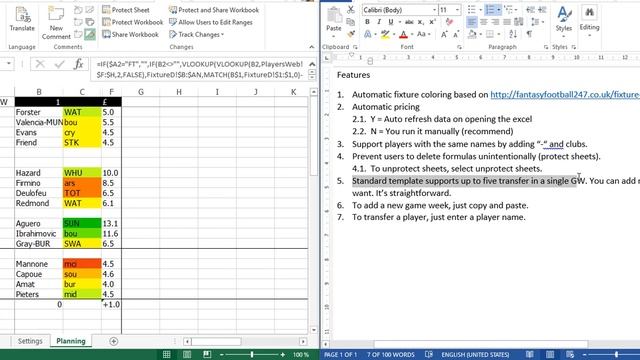Viewport: 640px width, 360px height.
Task: Click the Cancel X in formula bar
Action: pos(40,64)
